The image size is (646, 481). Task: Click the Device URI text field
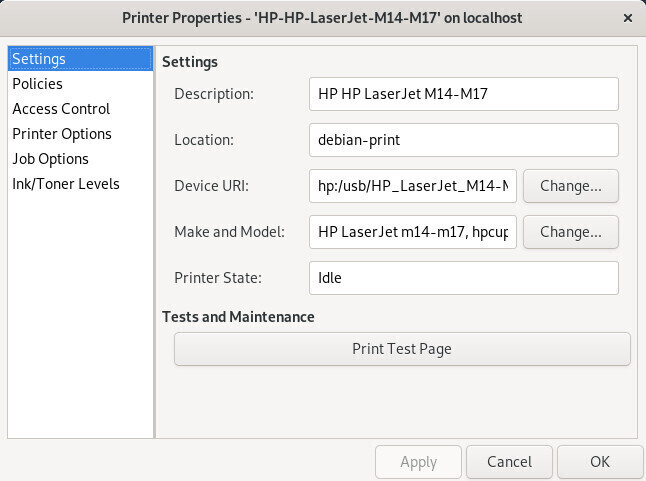(413, 186)
